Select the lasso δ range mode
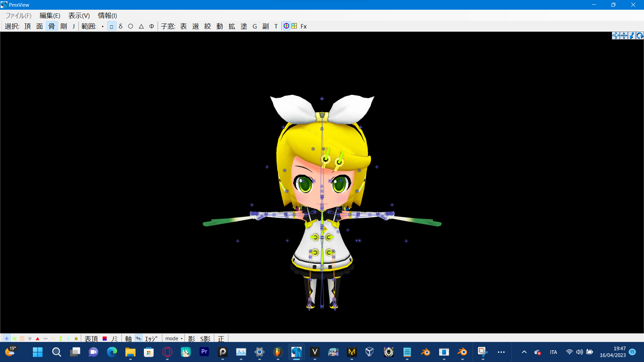The width and height of the screenshot is (644, 362). pyautogui.click(x=121, y=26)
